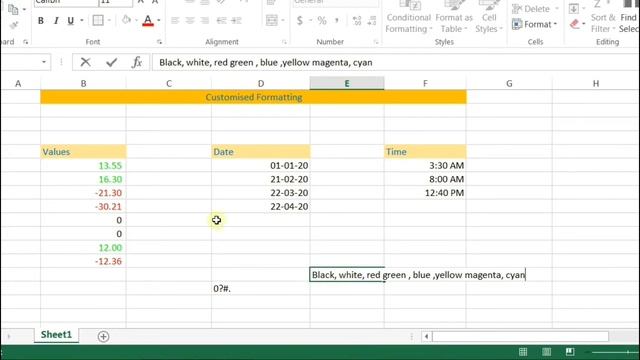
Task: Apply Comma Style
Action: click(x=337, y=20)
